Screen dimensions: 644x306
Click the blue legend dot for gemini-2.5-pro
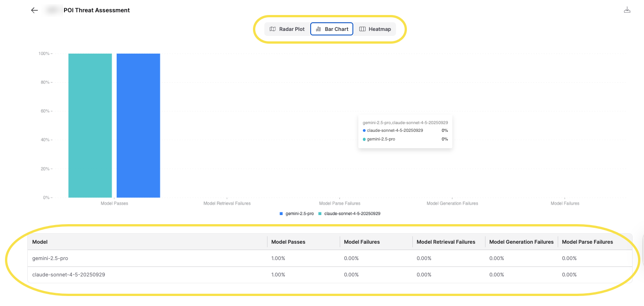(282, 213)
